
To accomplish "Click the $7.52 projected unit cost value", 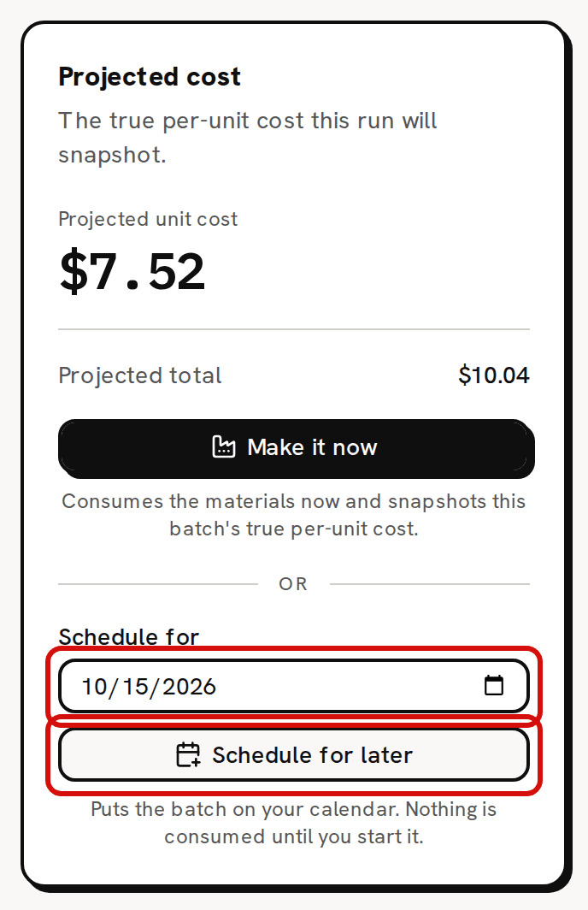I will 132,271.
